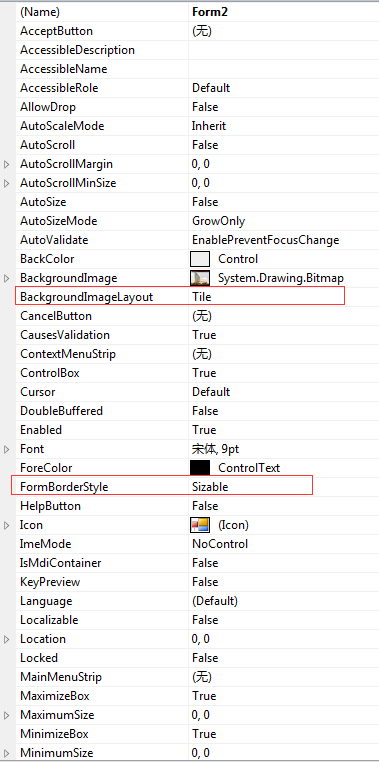Expand the Location property
Image resolution: width=379 pixels, height=762 pixels.
pos(7,639)
